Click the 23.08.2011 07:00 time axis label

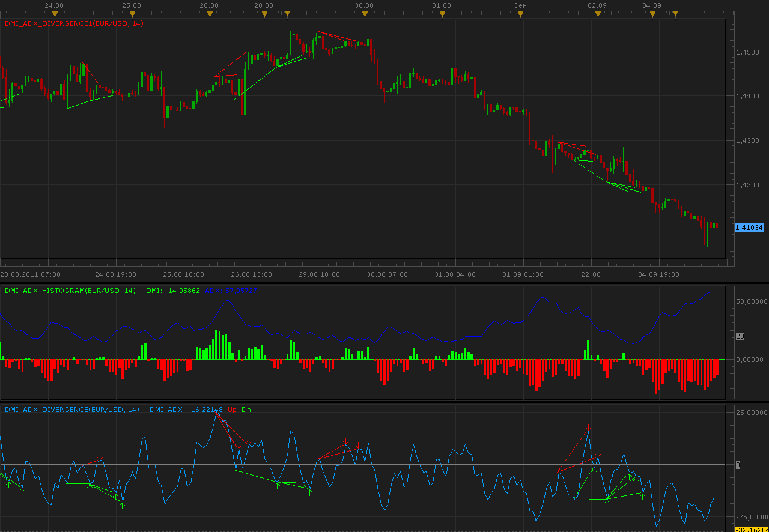coord(31,274)
